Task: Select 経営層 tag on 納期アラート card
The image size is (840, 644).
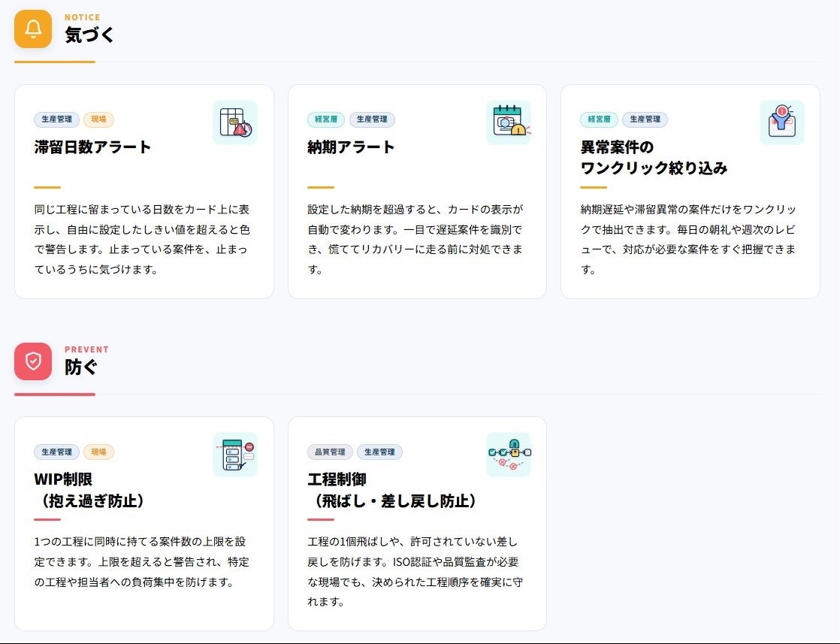Action: click(x=326, y=119)
